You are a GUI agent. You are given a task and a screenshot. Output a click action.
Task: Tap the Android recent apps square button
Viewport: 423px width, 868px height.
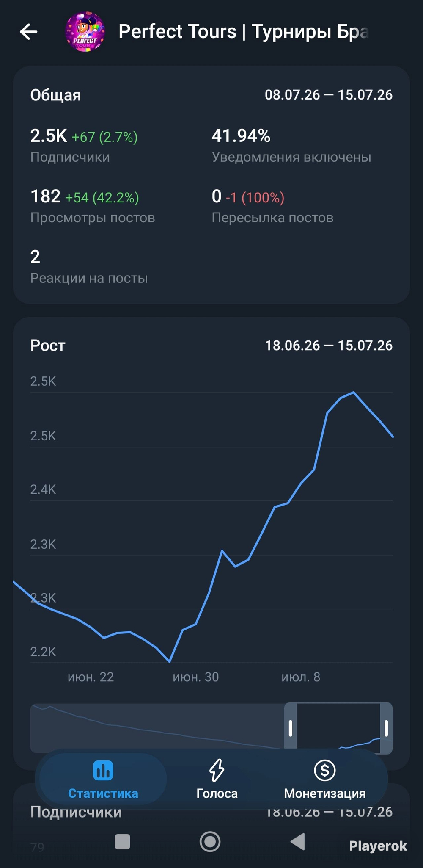[123, 841]
